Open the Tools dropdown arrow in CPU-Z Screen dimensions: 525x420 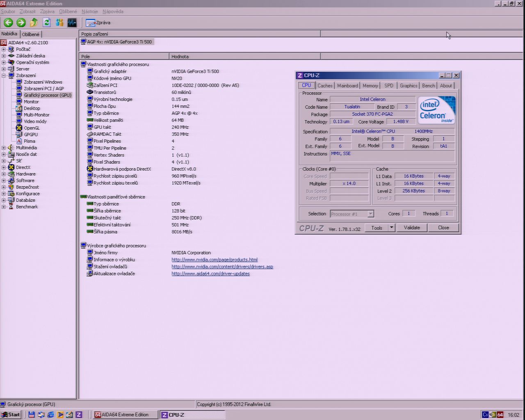[x=391, y=228]
